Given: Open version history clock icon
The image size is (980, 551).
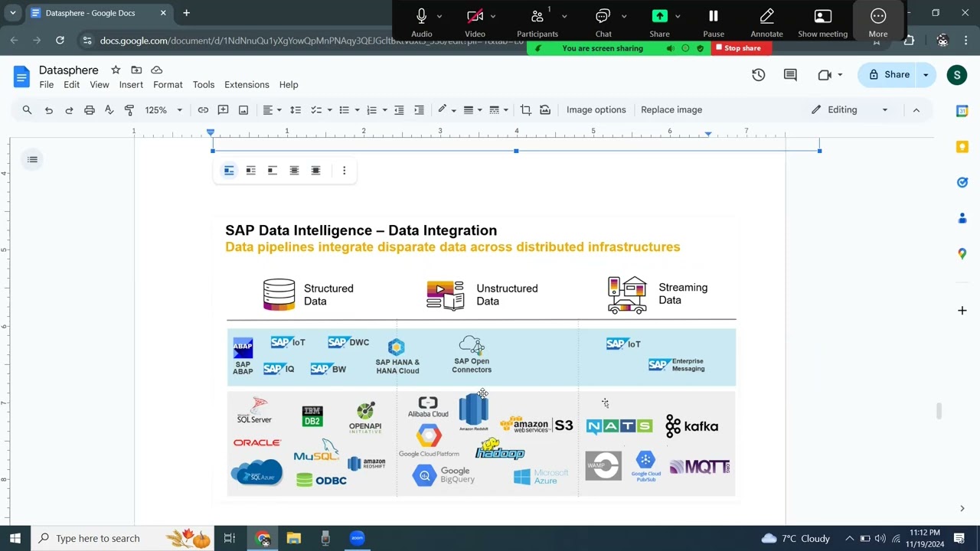Looking at the screenshot, I should click(x=758, y=75).
